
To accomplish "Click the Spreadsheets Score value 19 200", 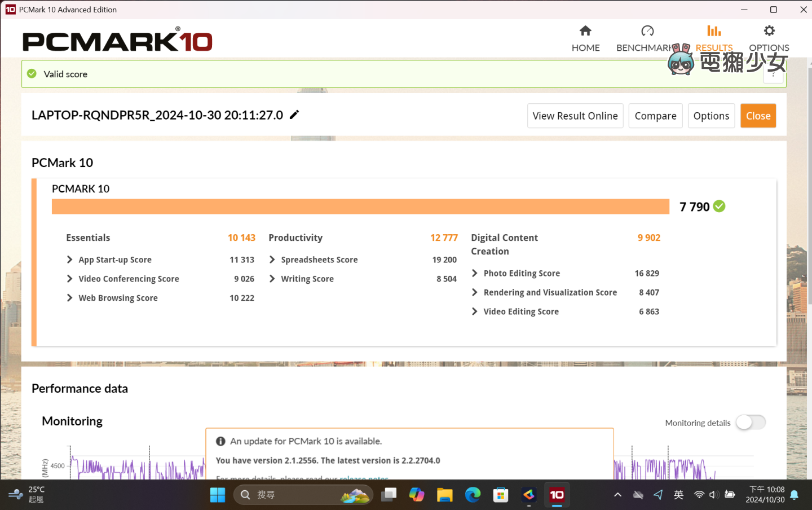I will click(x=444, y=260).
